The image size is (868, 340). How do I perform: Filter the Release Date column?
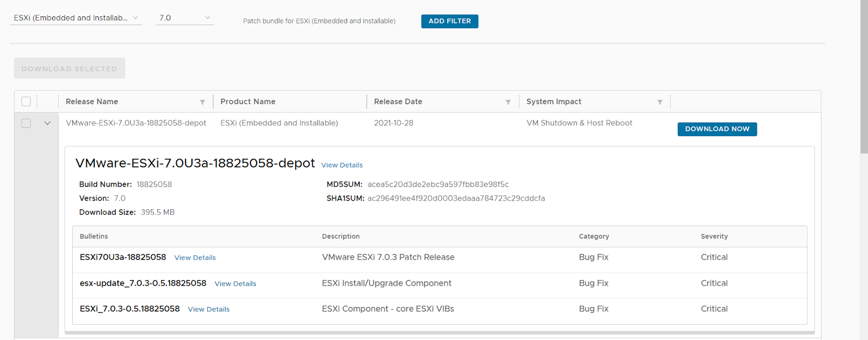tap(508, 102)
